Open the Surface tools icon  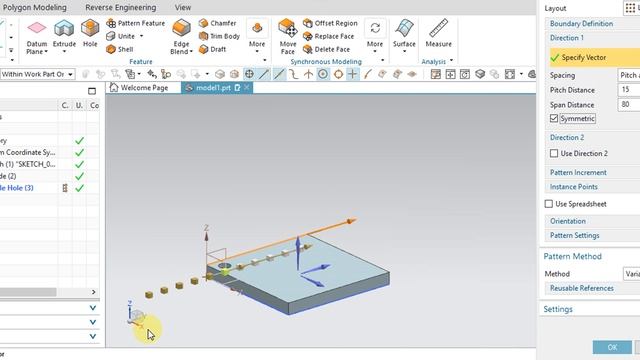click(404, 29)
